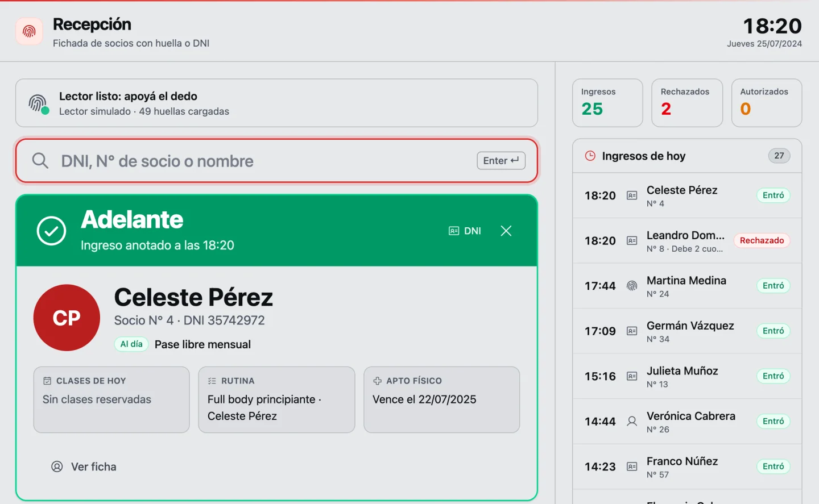Viewport: 819px width, 504px height.
Task: Click the Rutina list icon
Action: click(212, 381)
